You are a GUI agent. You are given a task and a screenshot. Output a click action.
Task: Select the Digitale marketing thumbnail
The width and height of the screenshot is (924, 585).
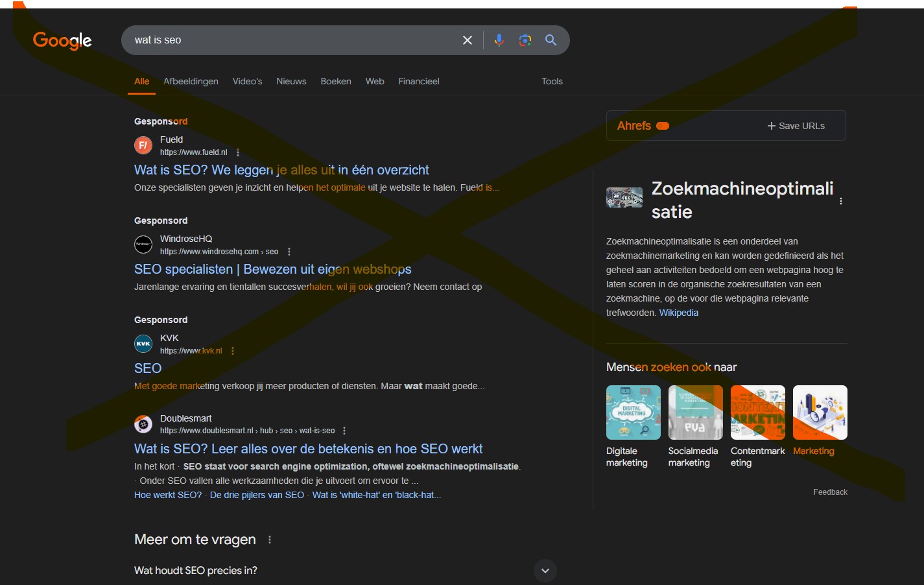633,412
